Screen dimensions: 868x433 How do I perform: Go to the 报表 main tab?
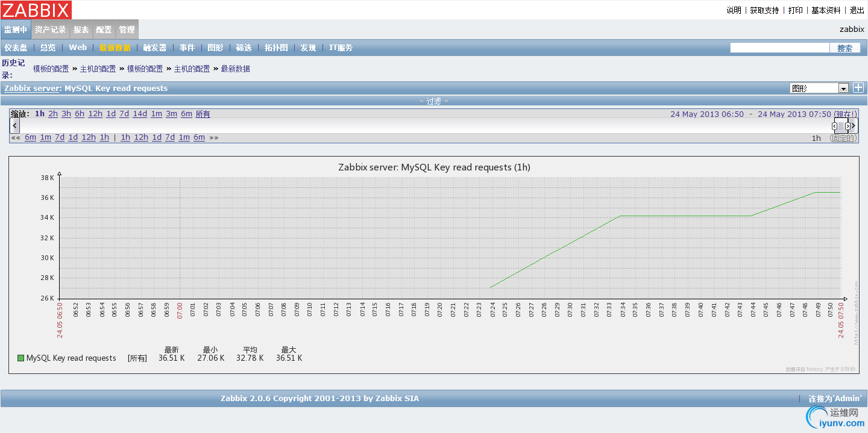click(81, 30)
